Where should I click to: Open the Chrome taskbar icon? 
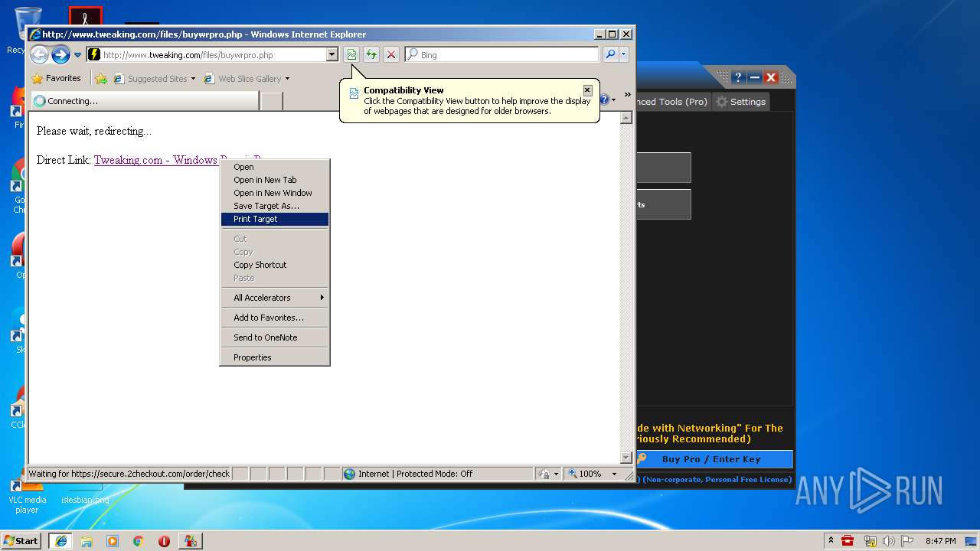coord(139,540)
